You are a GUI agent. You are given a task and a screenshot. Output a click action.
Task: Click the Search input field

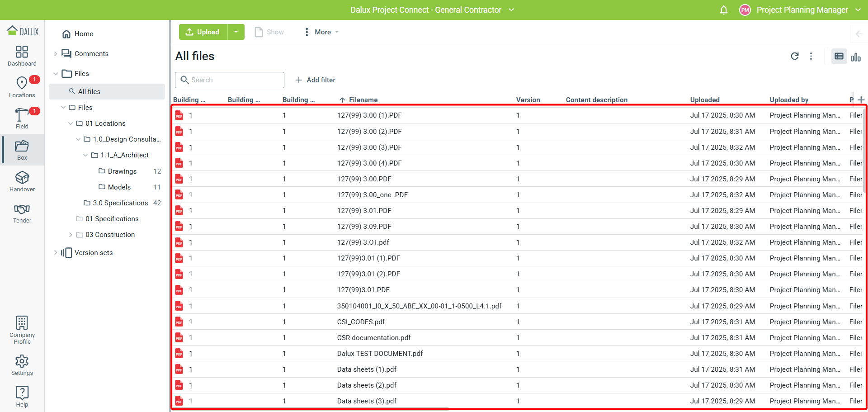pyautogui.click(x=230, y=80)
